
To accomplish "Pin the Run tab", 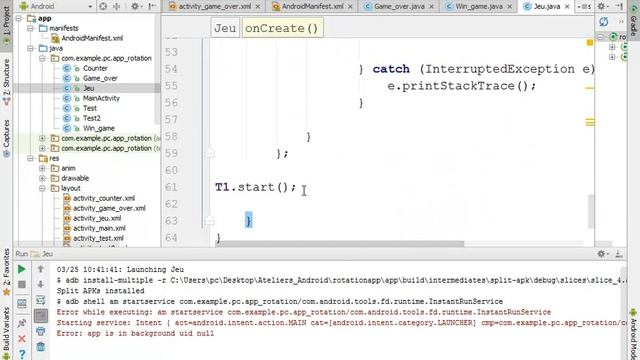I will click(22, 323).
